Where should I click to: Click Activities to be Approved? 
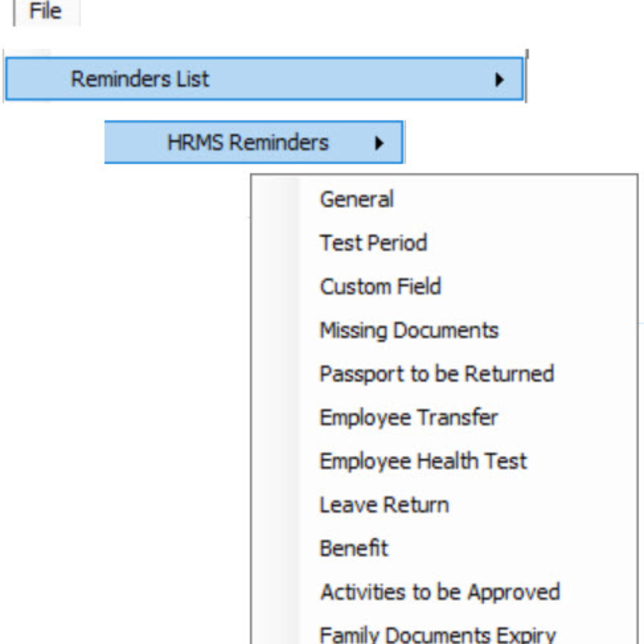coord(440,592)
